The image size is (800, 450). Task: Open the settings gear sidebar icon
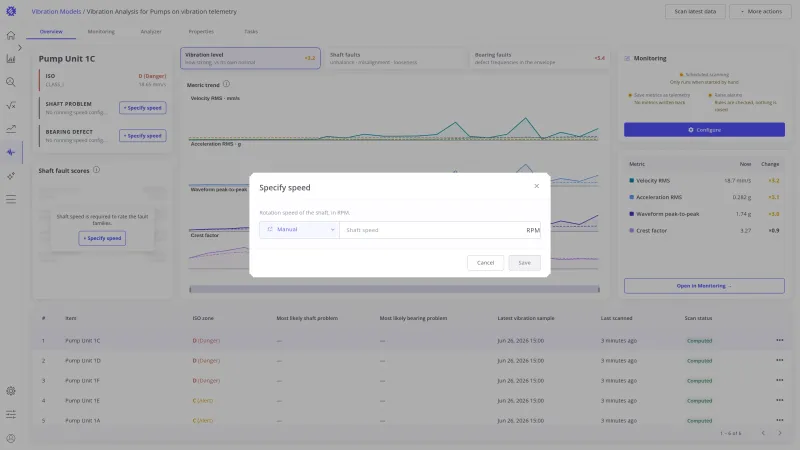(11, 391)
